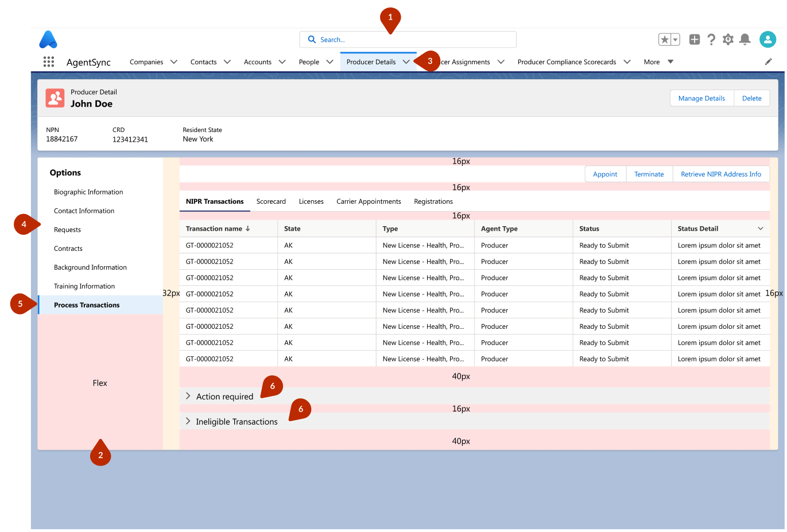The height and width of the screenshot is (532, 787).
Task: Open the user profile avatar
Action: pos(767,40)
